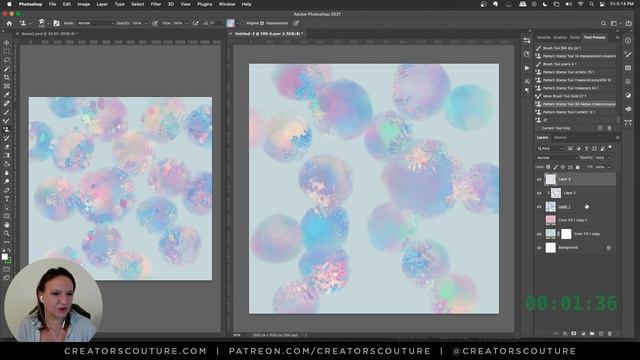
Task: Select the Crop tool
Action: pos(7,77)
